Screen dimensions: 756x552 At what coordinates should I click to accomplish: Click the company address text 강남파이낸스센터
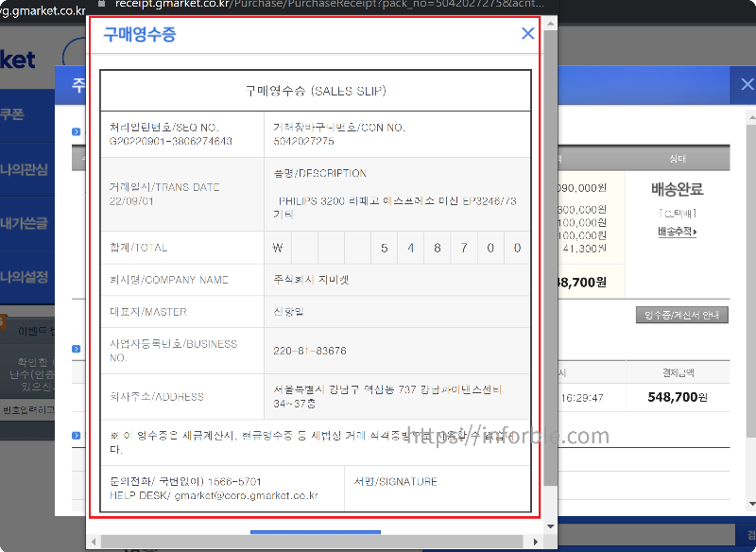click(x=461, y=389)
